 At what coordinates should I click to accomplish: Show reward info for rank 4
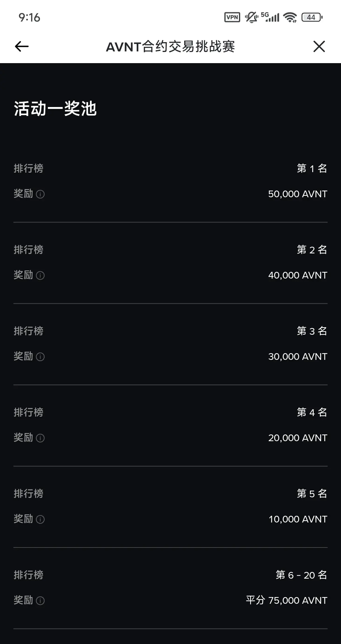click(x=40, y=438)
